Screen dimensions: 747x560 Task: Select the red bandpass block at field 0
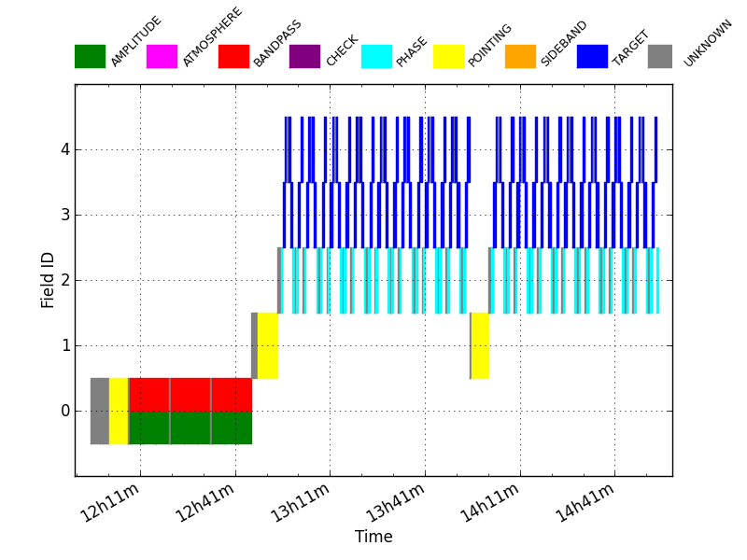(x=190, y=394)
